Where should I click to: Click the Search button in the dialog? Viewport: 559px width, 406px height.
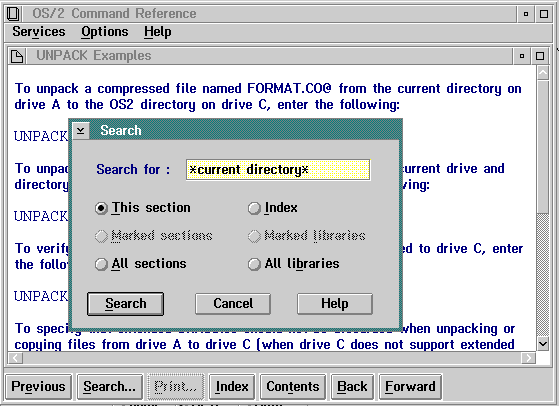click(125, 304)
